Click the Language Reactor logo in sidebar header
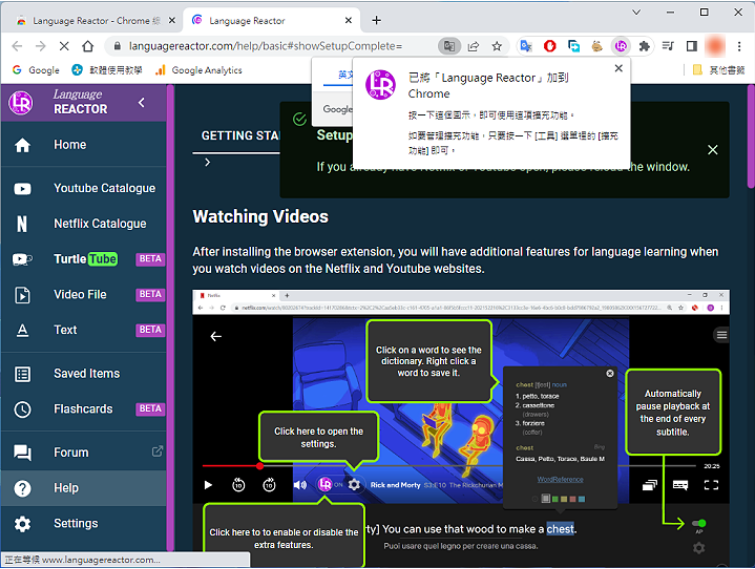 point(21,103)
